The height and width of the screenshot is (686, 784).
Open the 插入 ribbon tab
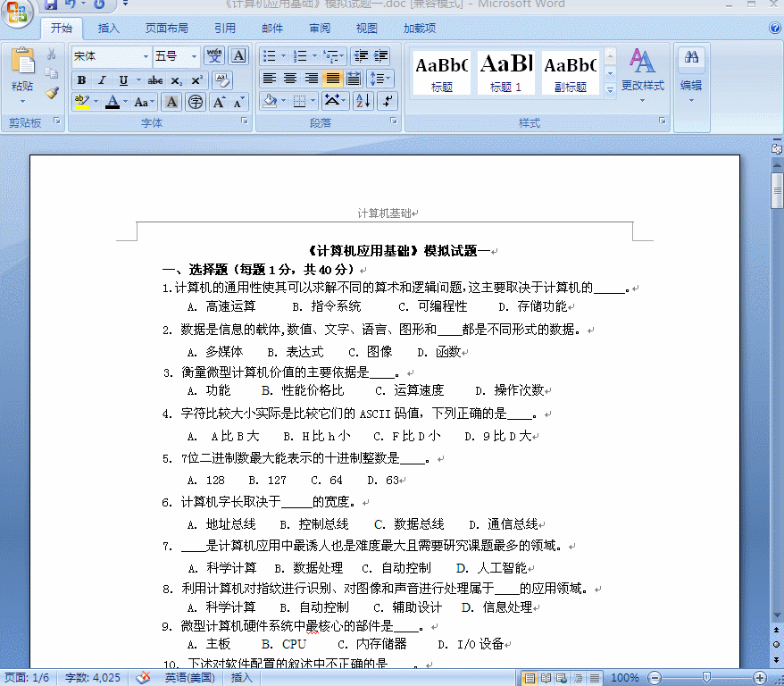[109, 28]
